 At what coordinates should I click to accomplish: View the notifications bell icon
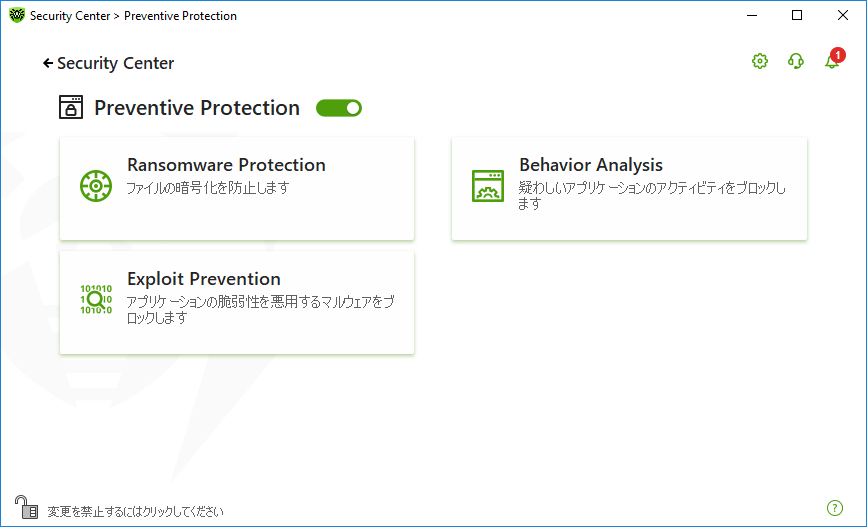click(x=832, y=61)
